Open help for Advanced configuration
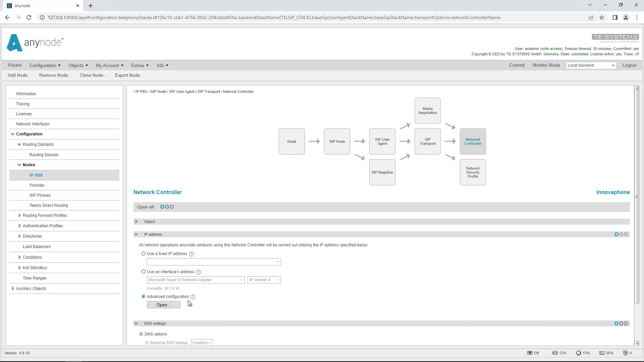Screen dimensions: 644x362 point(193,297)
